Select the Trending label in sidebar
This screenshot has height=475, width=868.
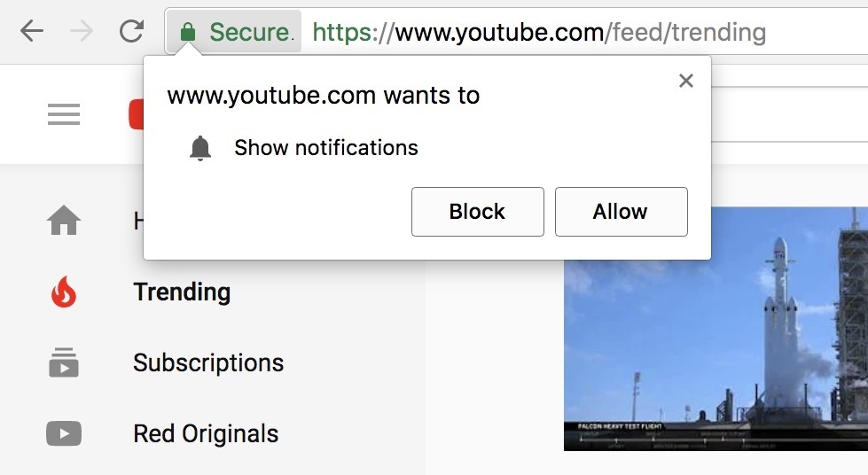[x=182, y=292]
